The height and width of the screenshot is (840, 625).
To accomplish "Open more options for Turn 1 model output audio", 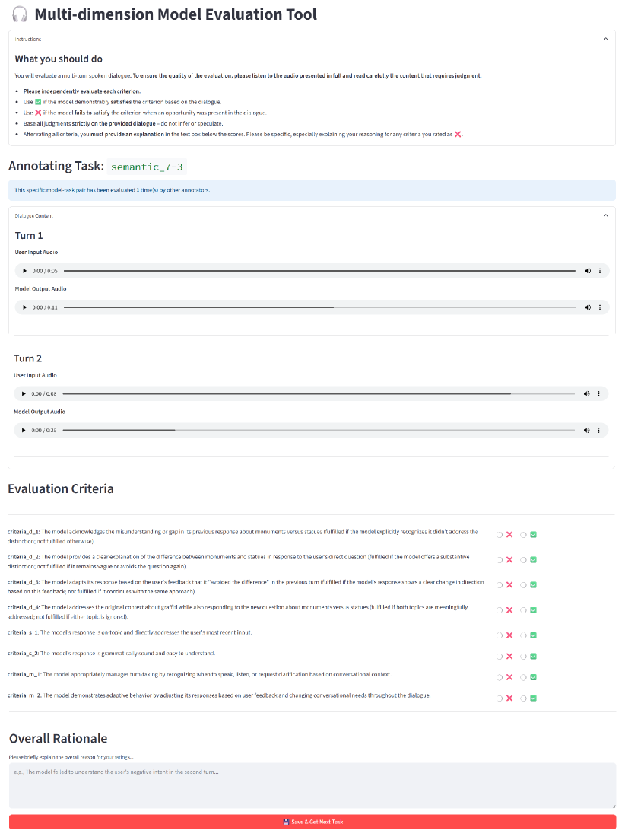I will point(600,307).
